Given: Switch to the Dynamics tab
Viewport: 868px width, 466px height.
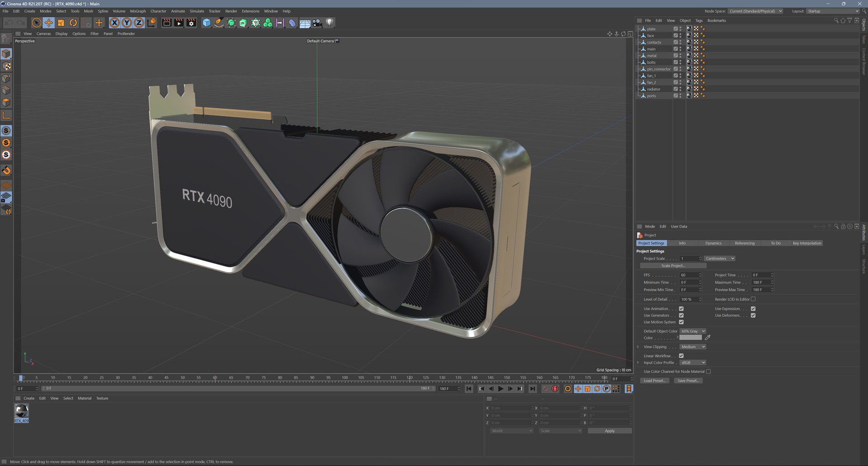Looking at the screenshot, I should coord(713,243).
